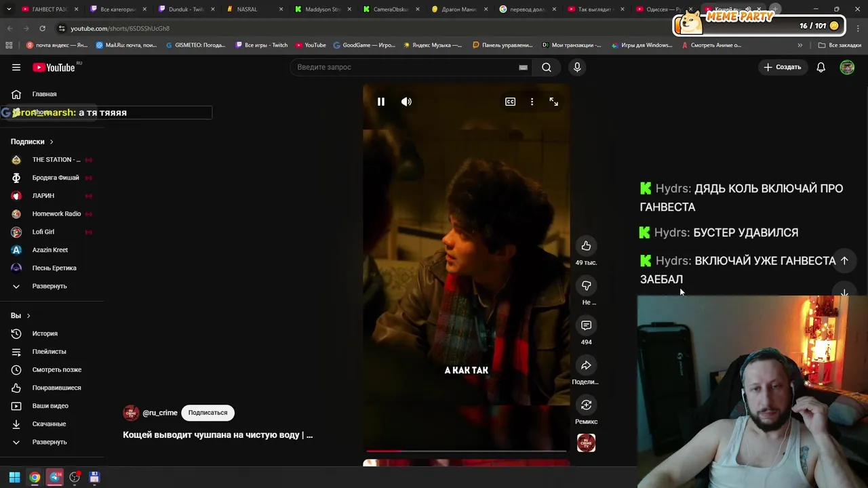Open the @ru_crime channel link
The image size is (868, 488).
pos(160,413)
